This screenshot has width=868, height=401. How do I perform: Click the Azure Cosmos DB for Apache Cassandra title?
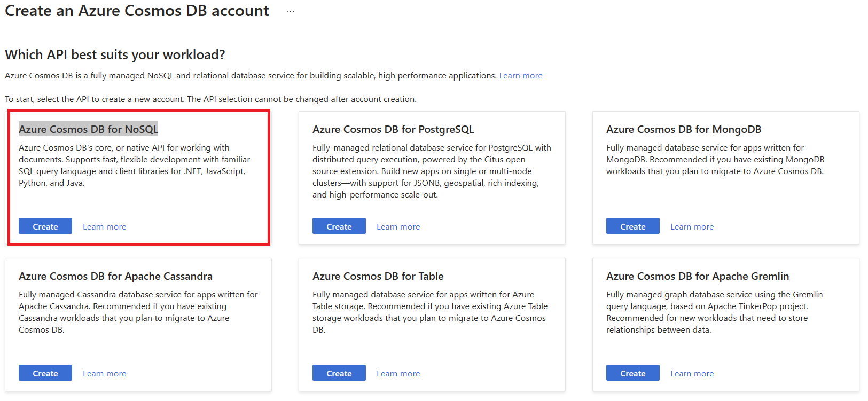(x=115, y=276)
